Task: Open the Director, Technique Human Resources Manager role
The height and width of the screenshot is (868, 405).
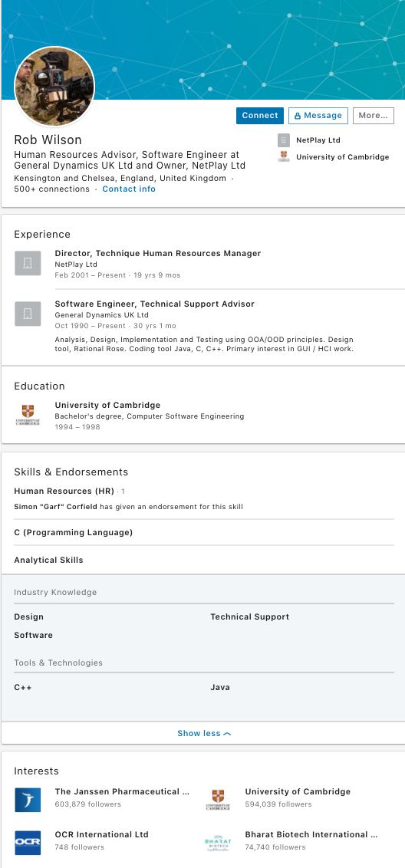Action: pos(158,254)
